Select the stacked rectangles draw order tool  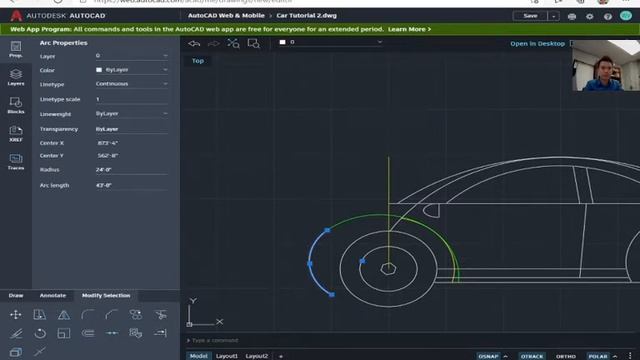[x=16, y=352]
